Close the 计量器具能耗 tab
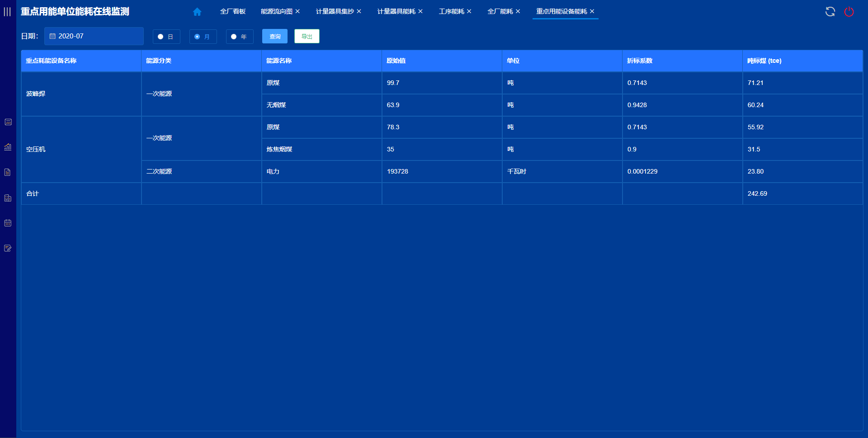Image resolution: width=868 pixels, height=438 pixels. 420,11
